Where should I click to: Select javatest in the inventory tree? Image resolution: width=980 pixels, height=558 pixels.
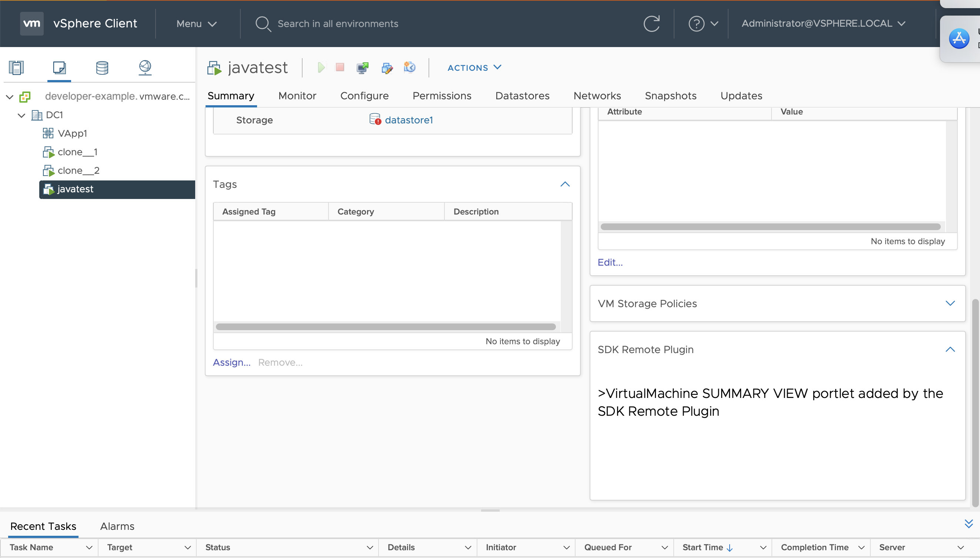click(117, 189)
